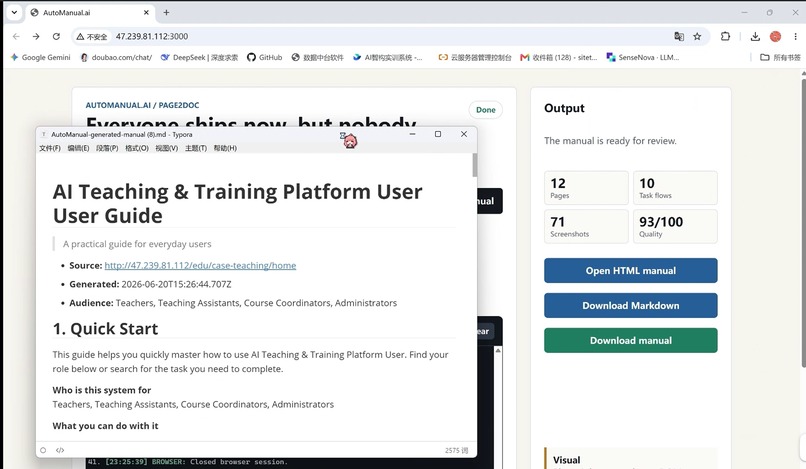Open the Typora 文件(F) menu
This screenshot has width=806, height=469.
pos(50,148)
